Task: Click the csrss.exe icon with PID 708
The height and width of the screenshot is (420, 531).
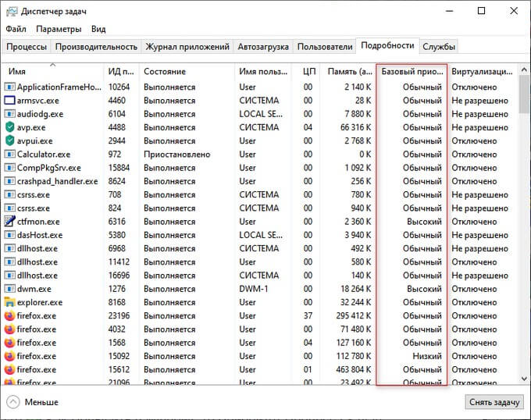Action: (x=9, y=194)
